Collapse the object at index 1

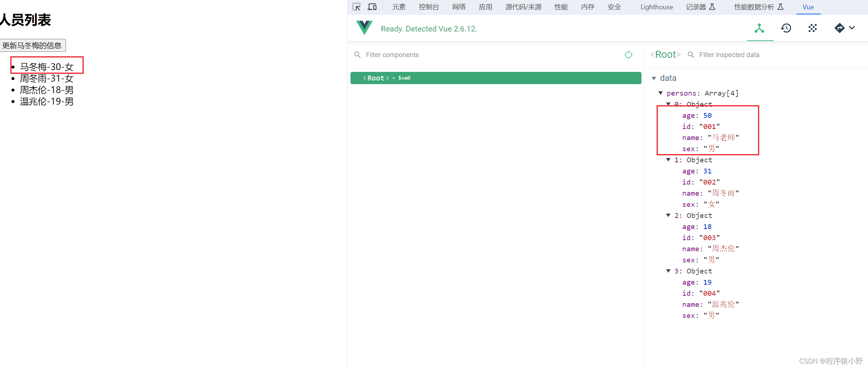(x=668, y=160)
